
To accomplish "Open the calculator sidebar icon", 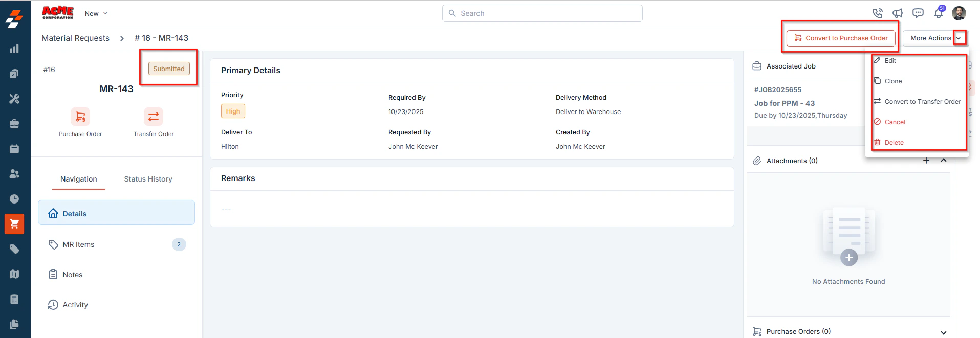I will click(14, 299).
